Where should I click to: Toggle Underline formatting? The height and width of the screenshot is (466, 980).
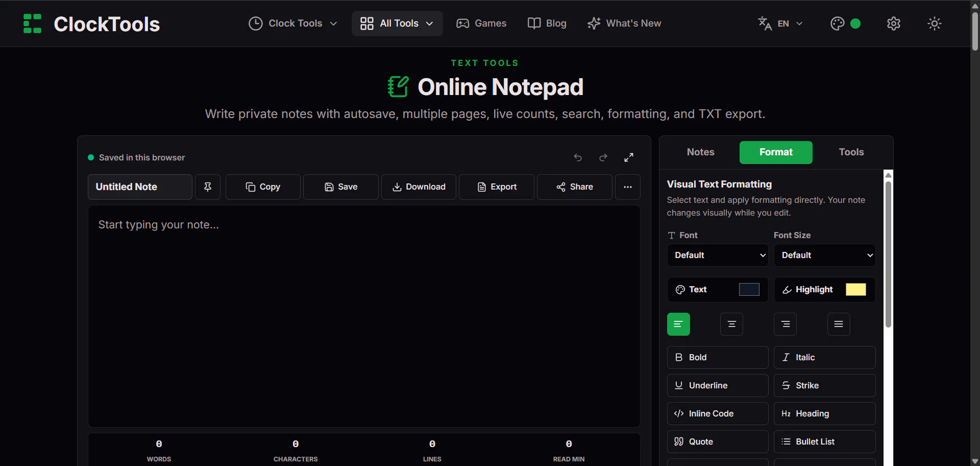point(718,386)
